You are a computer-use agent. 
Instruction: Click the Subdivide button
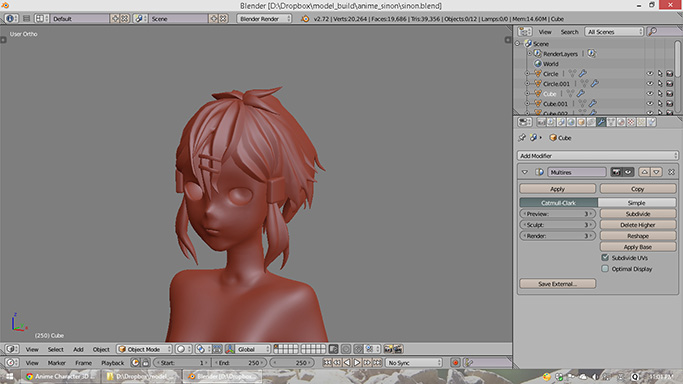(x=638, y=214)
